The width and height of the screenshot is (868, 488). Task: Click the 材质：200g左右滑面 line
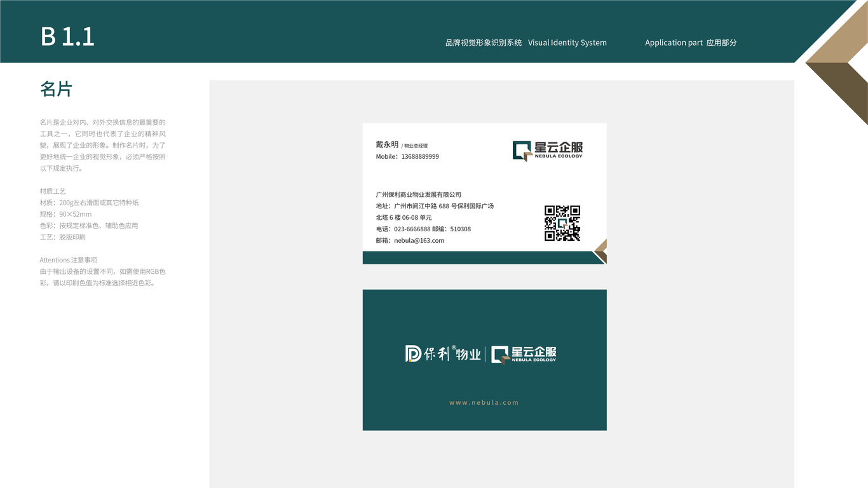coord(89,203)
